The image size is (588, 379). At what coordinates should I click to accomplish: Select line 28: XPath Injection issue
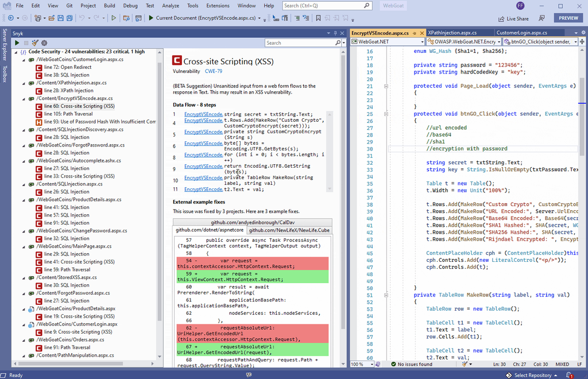(x=69, y=91)
